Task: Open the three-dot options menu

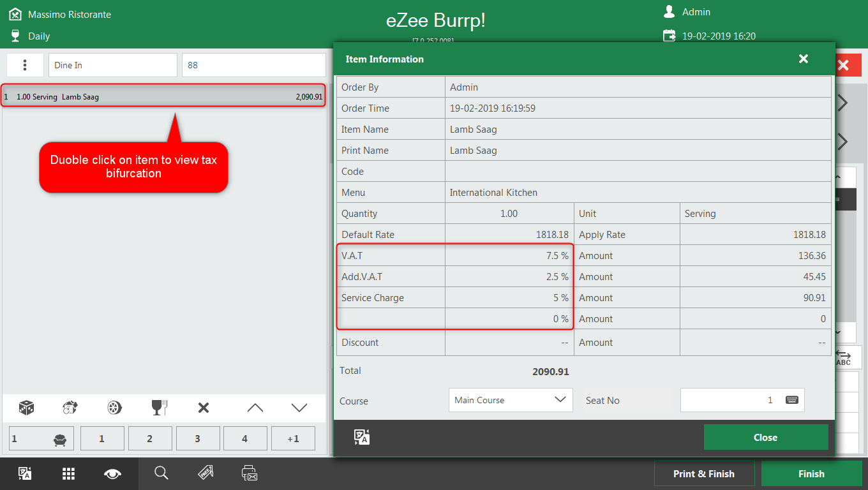Action: pos(25,65)
